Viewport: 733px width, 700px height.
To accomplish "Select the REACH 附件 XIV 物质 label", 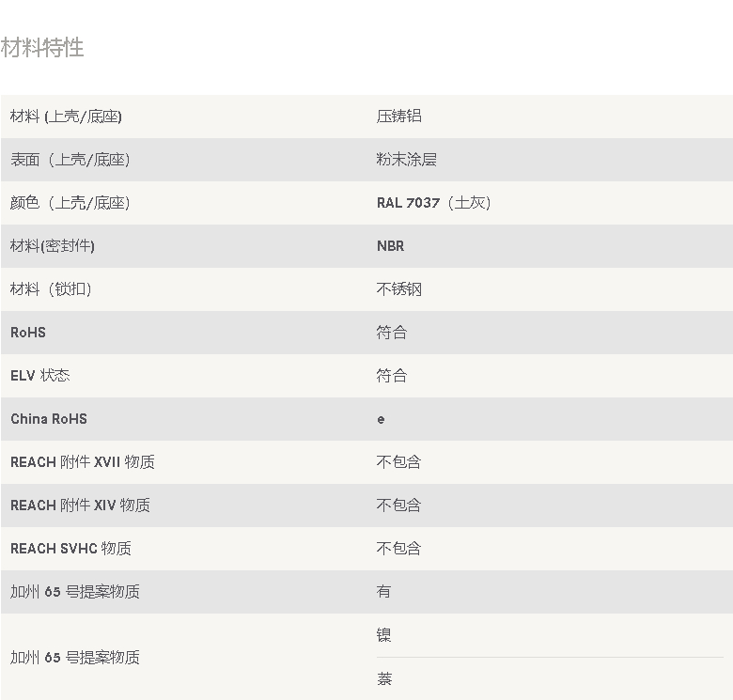I will (80, 506).
